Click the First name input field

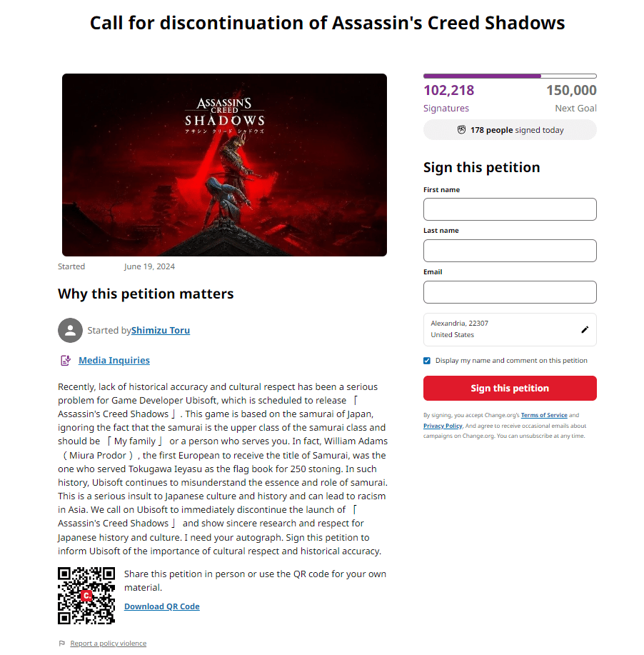510,209
